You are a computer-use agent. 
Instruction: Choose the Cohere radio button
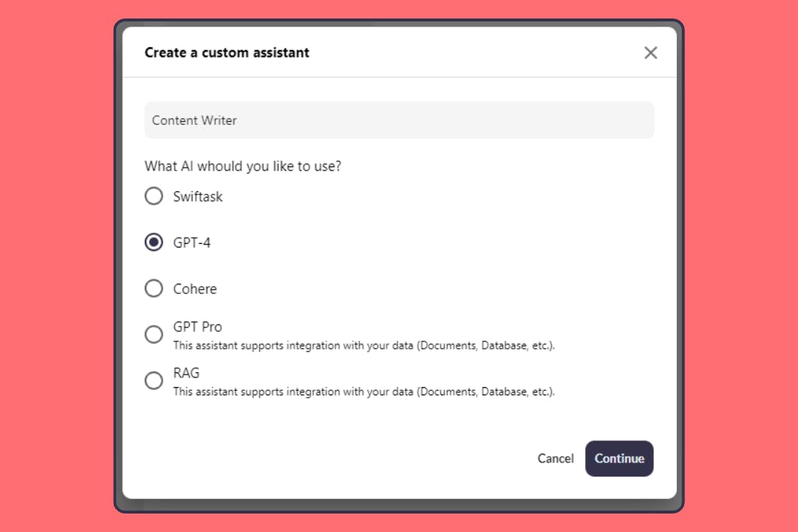tap(154, 288)
